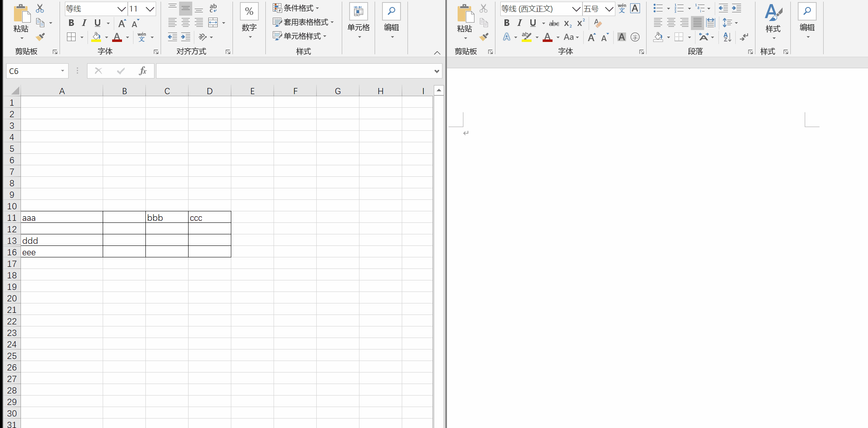Screen dimensions: 868x428
Task: Select cell containing bbb
Action: 167,217
